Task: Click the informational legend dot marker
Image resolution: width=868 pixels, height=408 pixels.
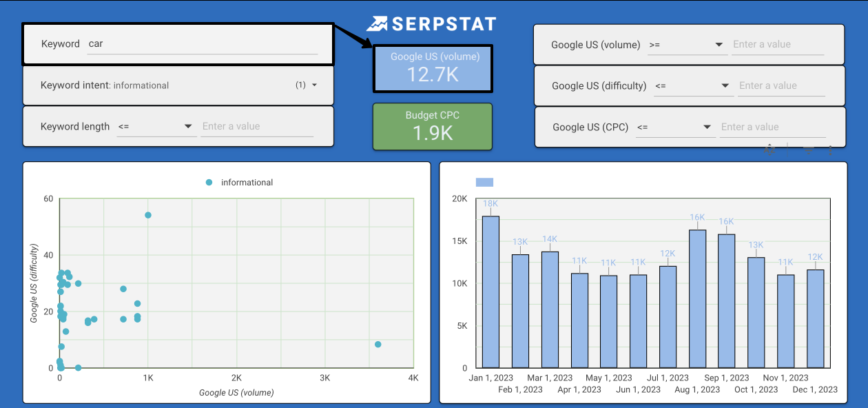Action: coord(209,183)
